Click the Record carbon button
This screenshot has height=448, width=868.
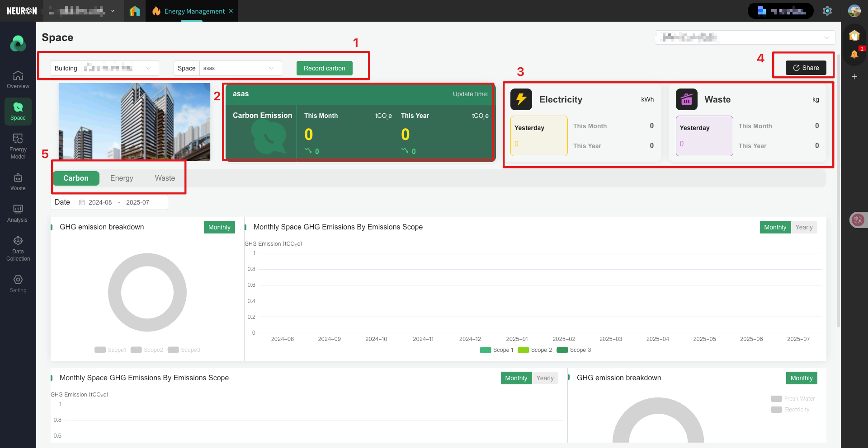[324, 68]
